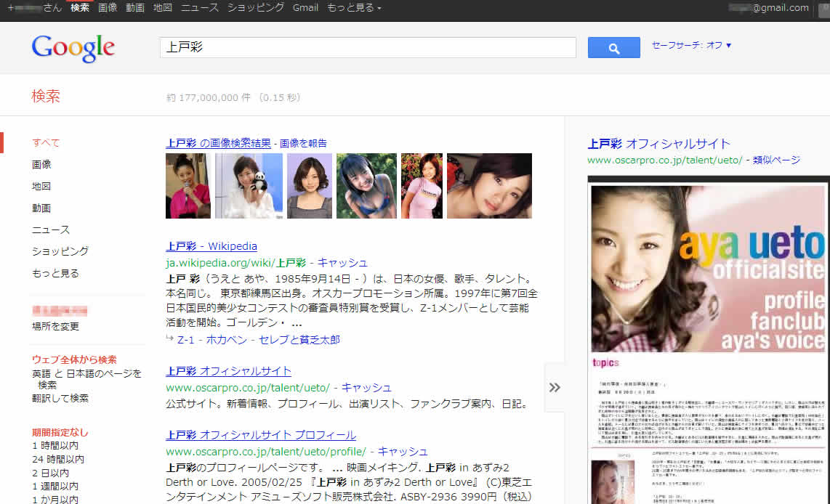Select ウェブ全体から検索 option
Screen dimensions: 830x504
pyautogui.click(x=74, y=359)
